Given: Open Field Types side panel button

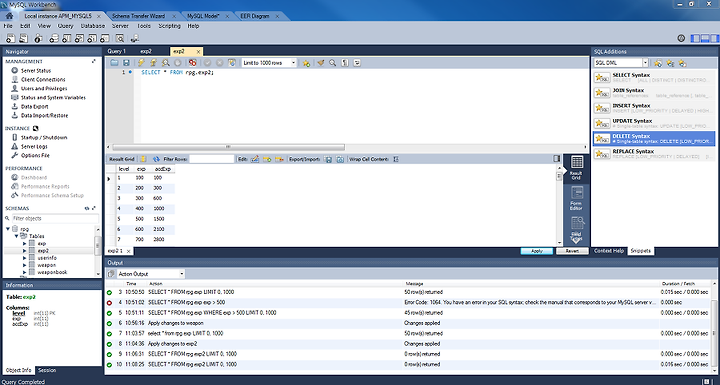Looking at the screenshot, I should point(576,228).
